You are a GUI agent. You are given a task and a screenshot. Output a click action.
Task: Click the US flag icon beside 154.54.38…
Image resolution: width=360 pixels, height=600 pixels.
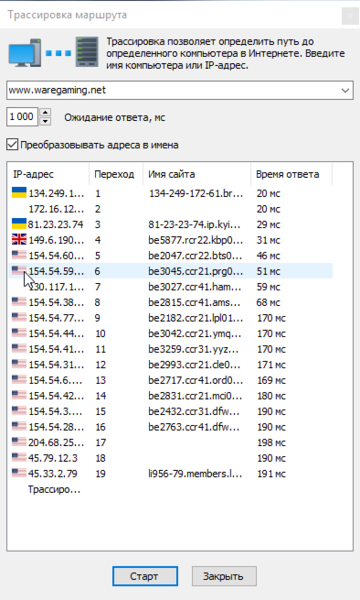(19, 302)
